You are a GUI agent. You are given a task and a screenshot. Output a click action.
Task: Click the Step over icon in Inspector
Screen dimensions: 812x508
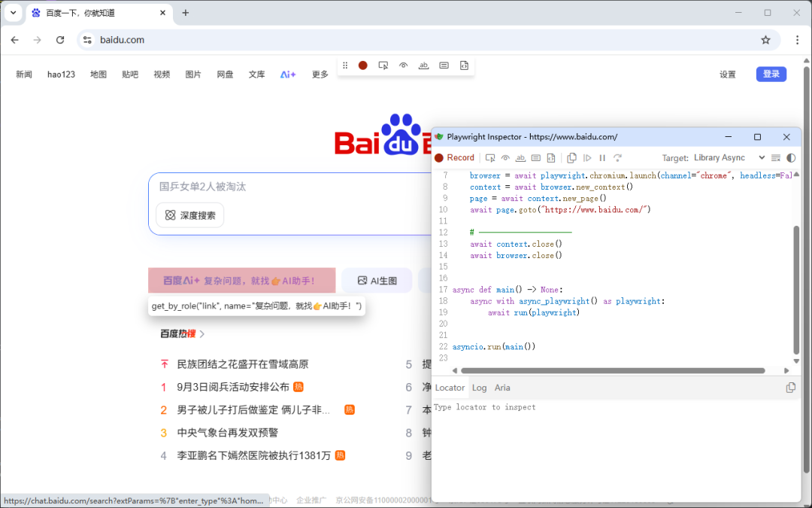point(617,157)
